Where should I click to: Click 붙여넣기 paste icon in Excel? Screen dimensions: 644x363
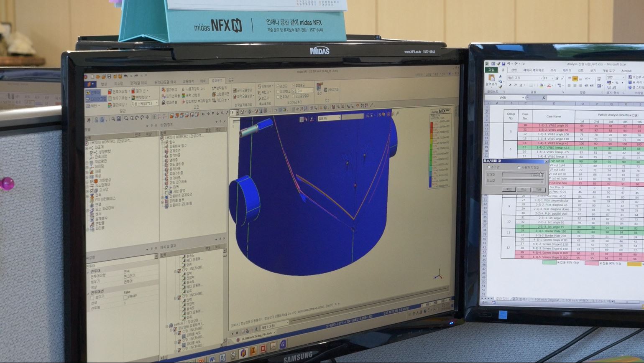(491, 78)
